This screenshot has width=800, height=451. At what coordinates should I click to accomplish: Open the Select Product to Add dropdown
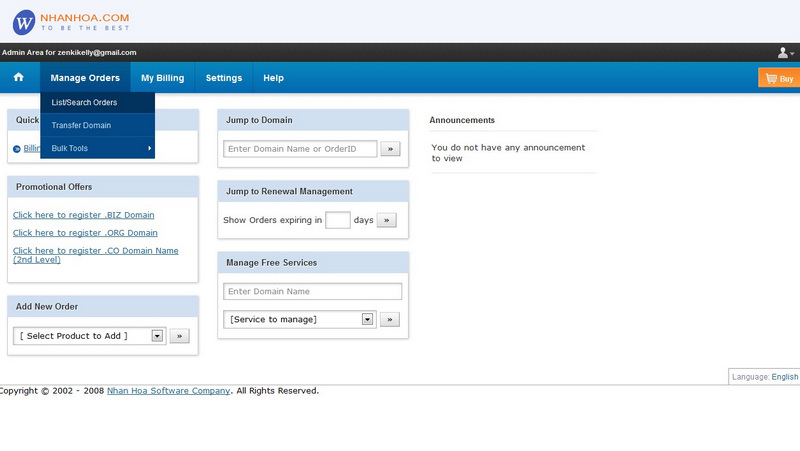tap(89, 336)
